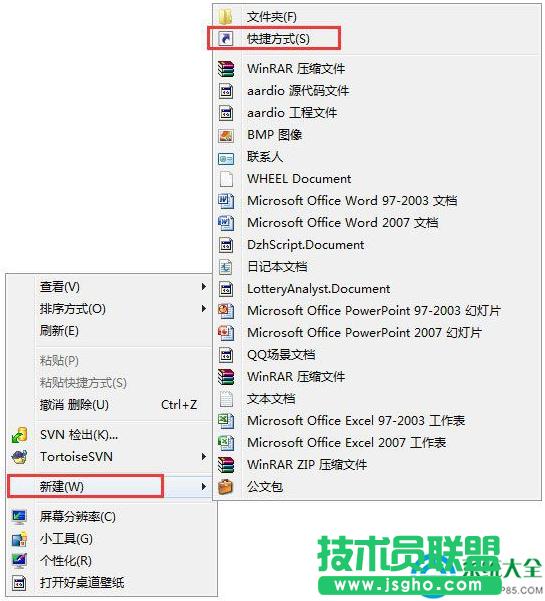Select WinRAR 压缩文件 listed directly above aardio 源代码文件

296,69
